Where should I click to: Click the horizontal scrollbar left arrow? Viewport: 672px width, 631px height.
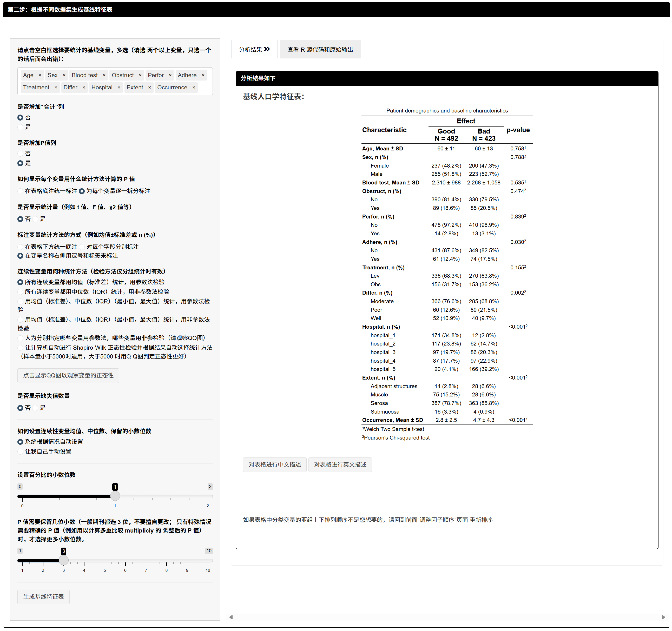(231, 617)
